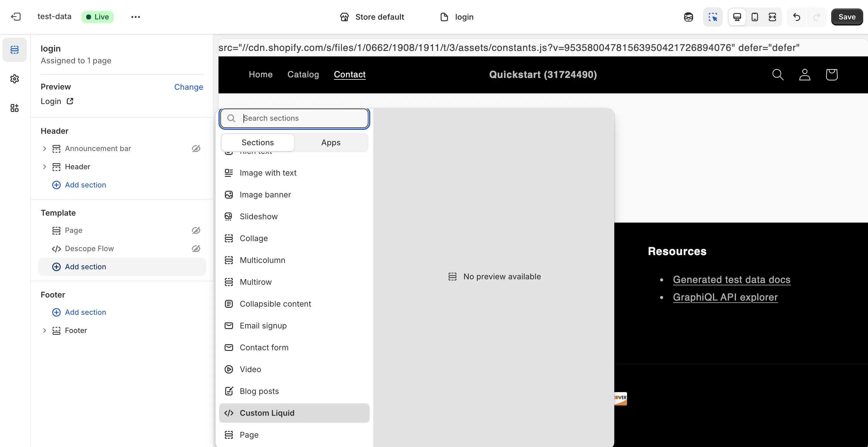Screen dimensions: 868x447
Task: Open Generated test data docs link
Action: point(731,280)
